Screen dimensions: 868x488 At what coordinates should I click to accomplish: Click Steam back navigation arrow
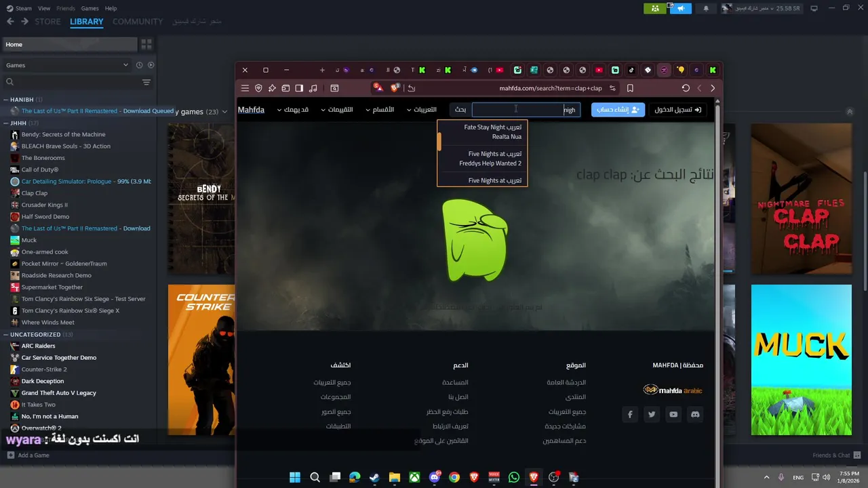(x=10, y=22)
